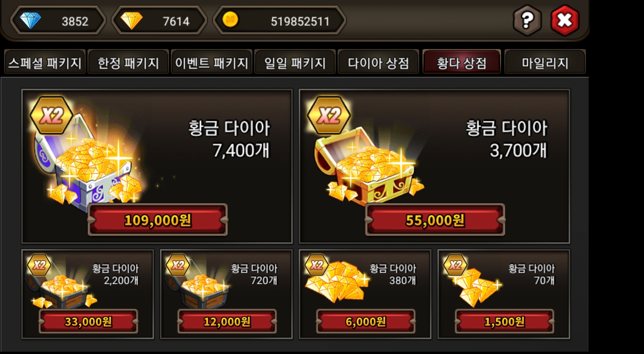
Task: Open the 이벤트 패키지 tab
Action: coord(212,62)
